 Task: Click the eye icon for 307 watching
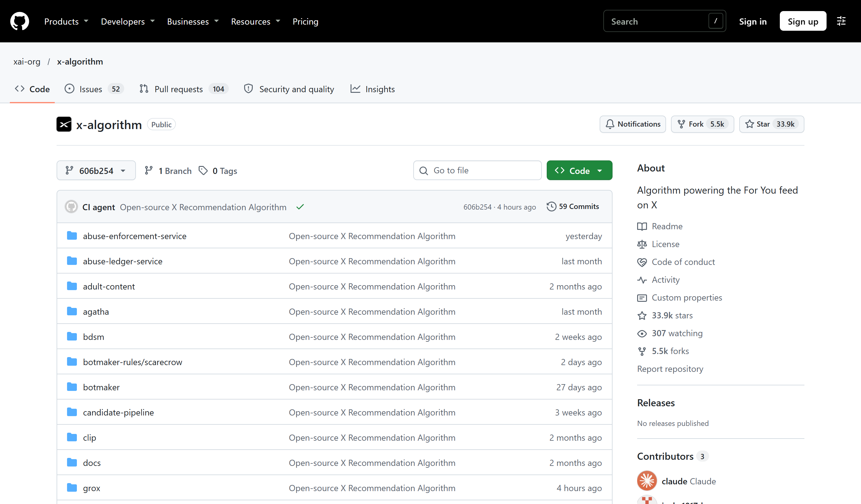click(642, 333)
